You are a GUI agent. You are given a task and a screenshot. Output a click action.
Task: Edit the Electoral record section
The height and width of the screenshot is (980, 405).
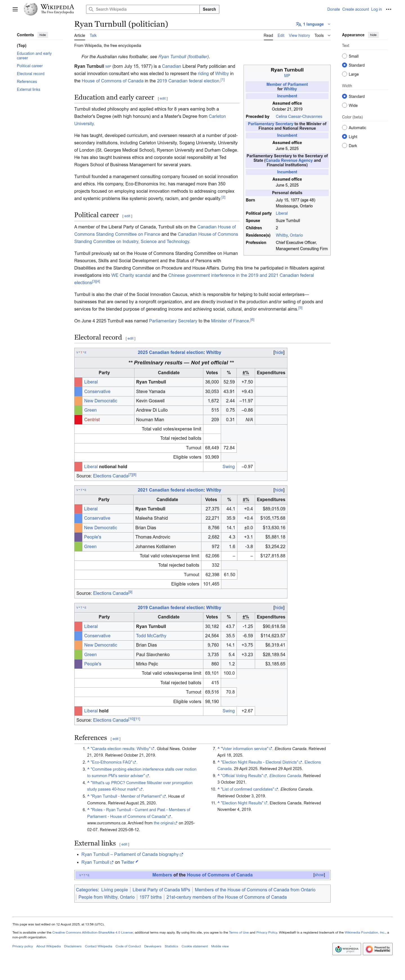(130, 338)
